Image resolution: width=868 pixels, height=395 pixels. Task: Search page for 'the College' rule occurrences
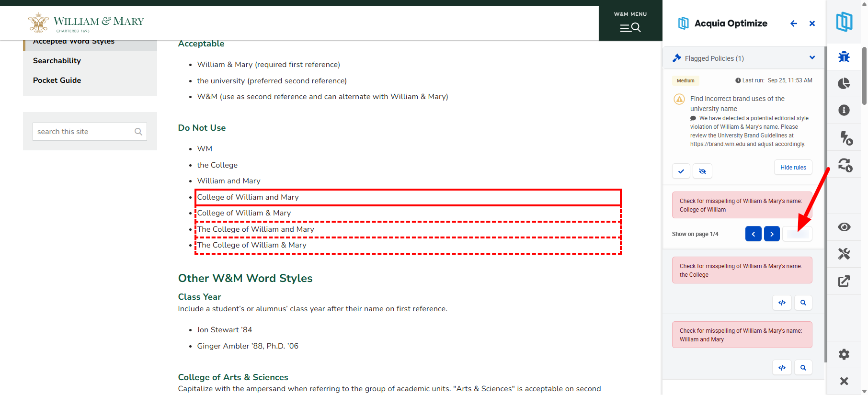tap(803, 303)
